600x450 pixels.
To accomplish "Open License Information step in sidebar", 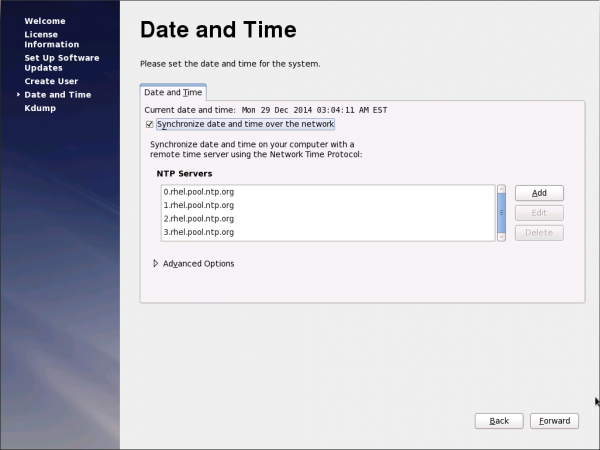I will pyautogui.click(x=51, y=39).
